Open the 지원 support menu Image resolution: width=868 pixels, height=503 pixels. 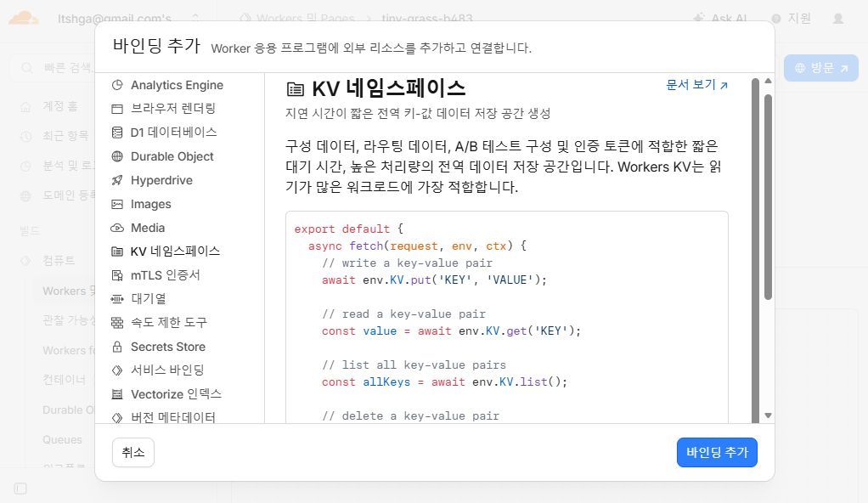[x=792, y=19]
